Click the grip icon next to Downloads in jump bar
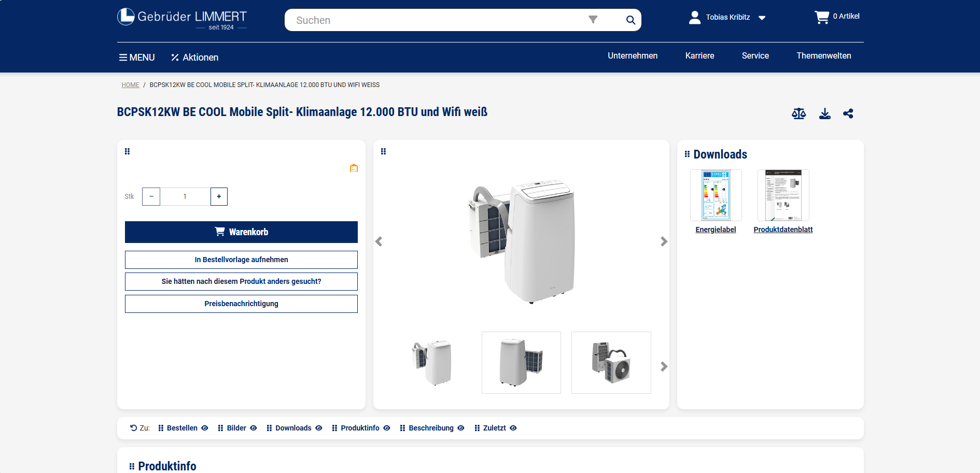This screenshot has height=473, width=980. tap(270, 428)
